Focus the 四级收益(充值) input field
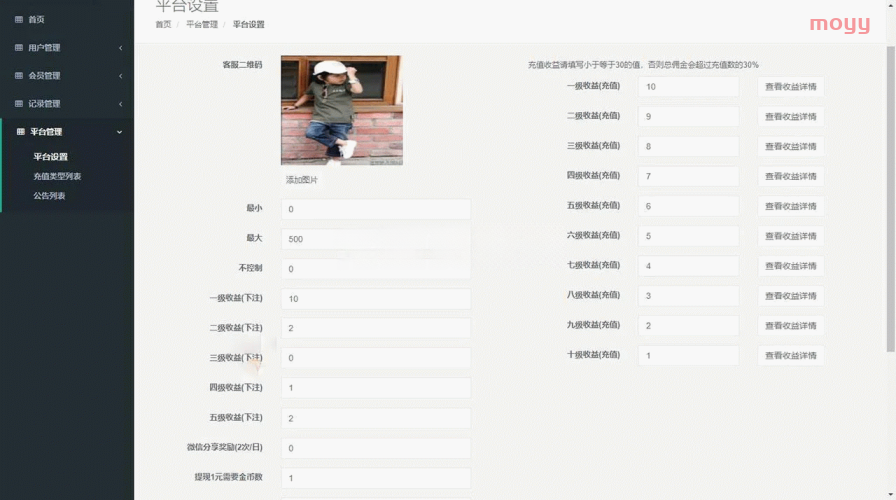896x500 pixels. pyautogui.click(x=688, y=176)
